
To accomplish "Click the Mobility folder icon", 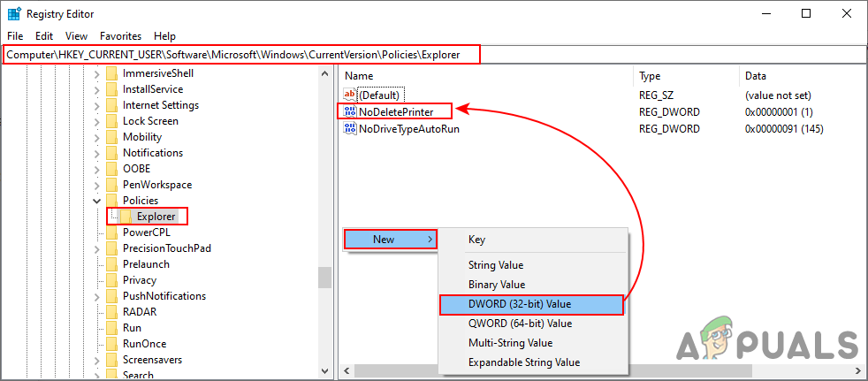I will pos(112,137).
